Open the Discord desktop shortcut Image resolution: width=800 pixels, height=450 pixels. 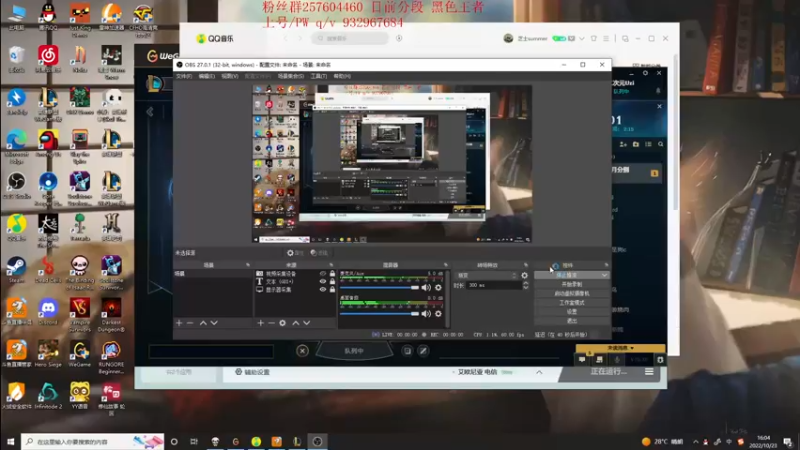pyautogui.click(x=48, y=312)
